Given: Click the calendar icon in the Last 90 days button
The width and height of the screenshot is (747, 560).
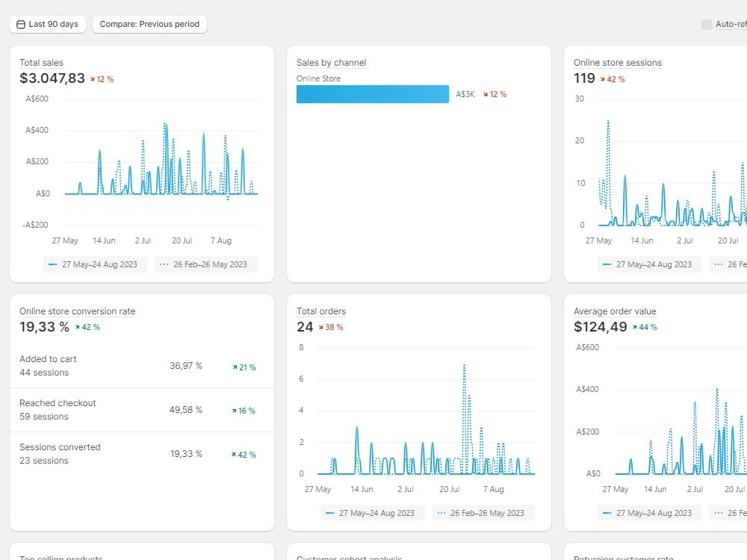Looking at the screenshot, I should pos(19,24).
